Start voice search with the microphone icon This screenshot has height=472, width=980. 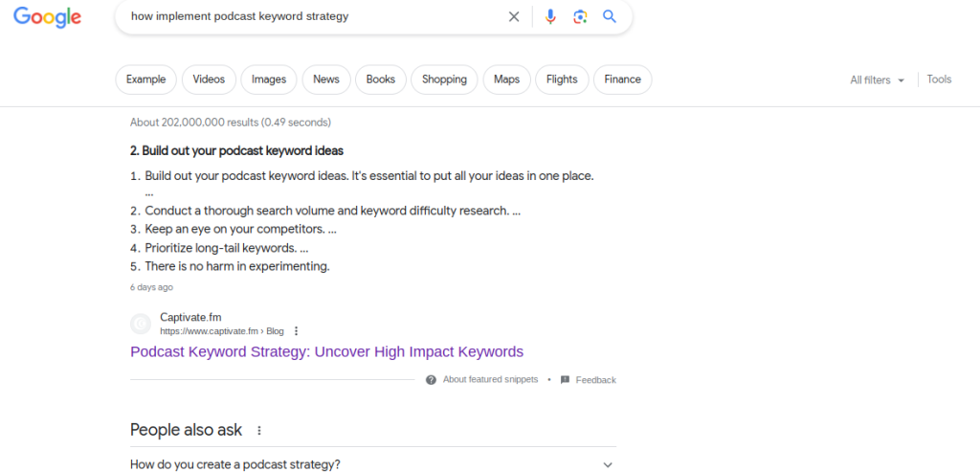pos(550,17)
